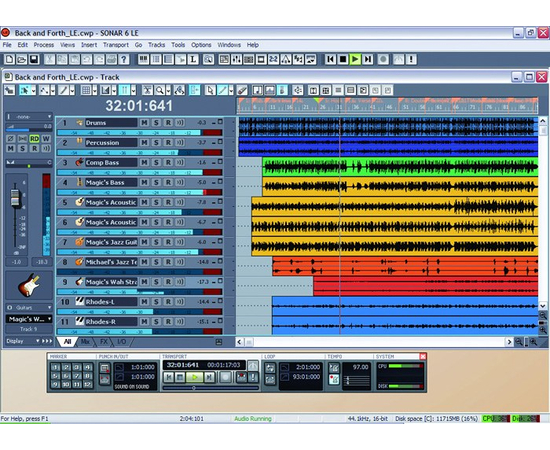Switch to the All tab

coord(67,341)
